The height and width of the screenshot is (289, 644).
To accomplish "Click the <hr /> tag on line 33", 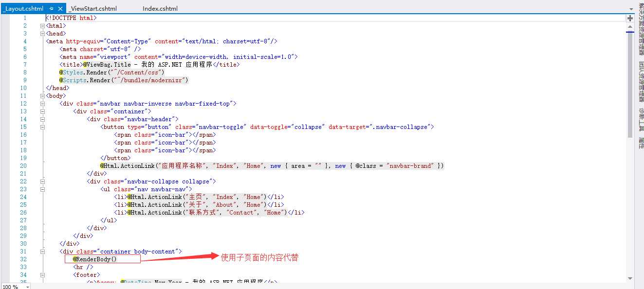I will [83, 267].
